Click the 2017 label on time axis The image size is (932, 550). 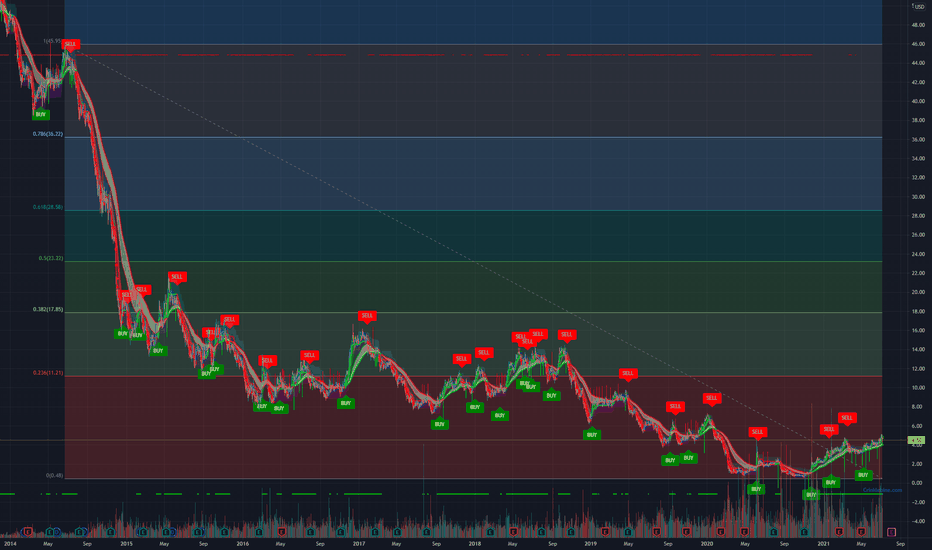click(x=359, y=543)
